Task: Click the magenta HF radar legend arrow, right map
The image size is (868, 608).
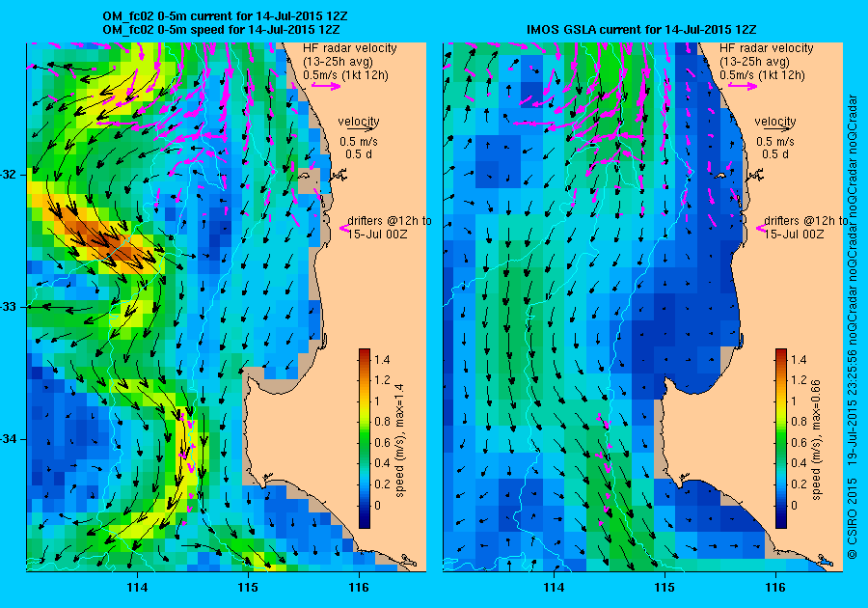Action: (743, 85)
